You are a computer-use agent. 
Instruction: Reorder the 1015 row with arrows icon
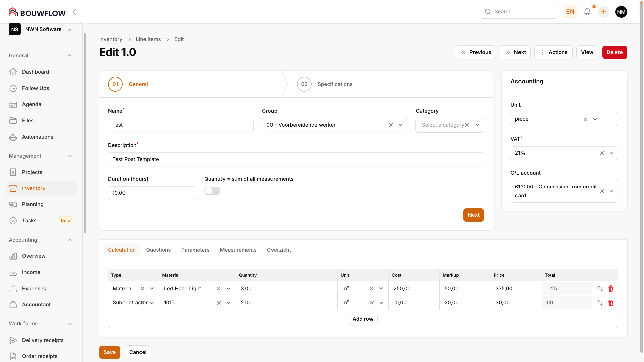(600, 303)
